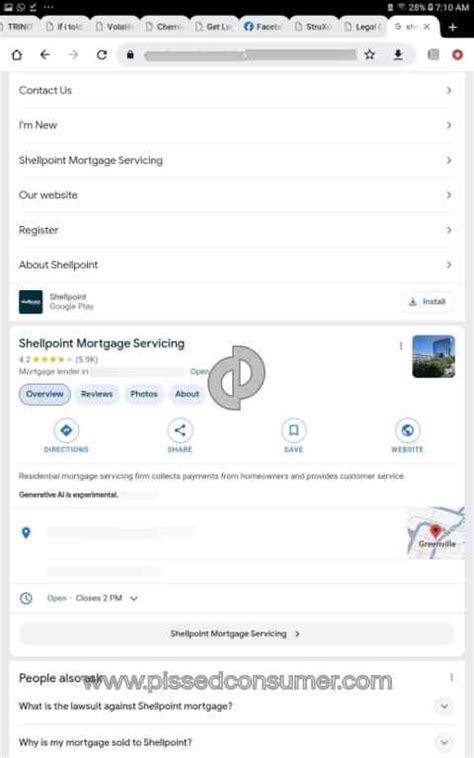Tap the red Opera menu icon
This screenshot has height=758, width=474.
(x=458, y=55)
